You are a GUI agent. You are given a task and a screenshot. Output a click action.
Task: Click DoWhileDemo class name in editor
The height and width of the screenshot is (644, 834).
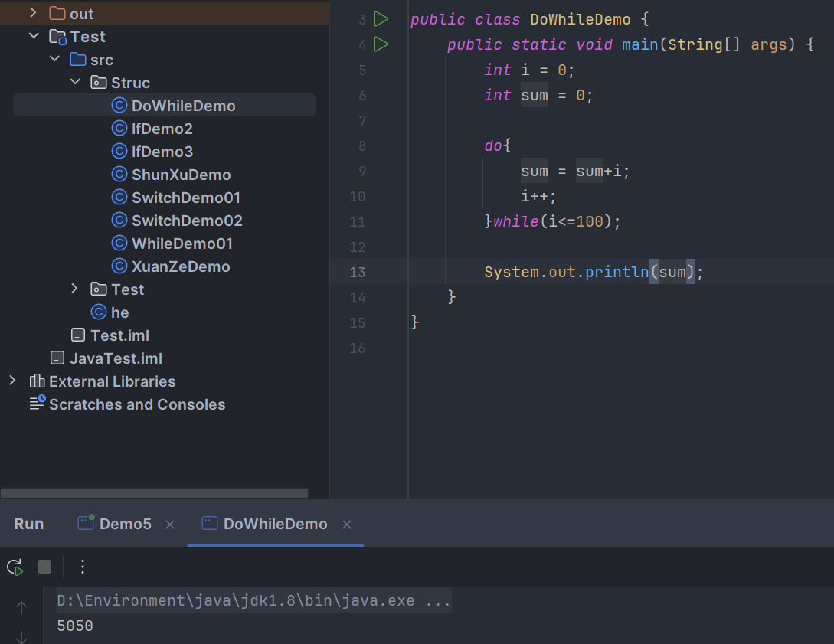pyautogui.click(x=580, y=19)
